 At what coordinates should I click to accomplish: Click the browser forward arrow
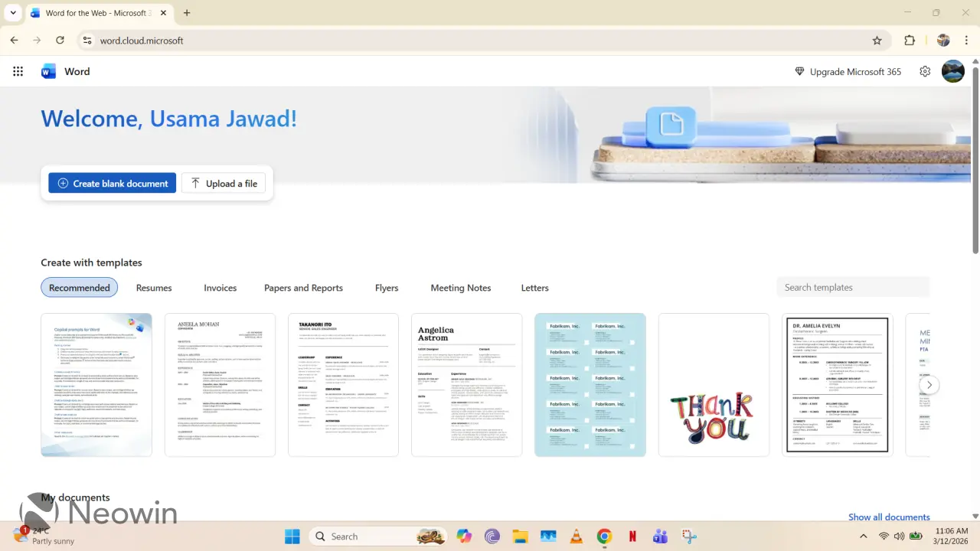point(37,41)
